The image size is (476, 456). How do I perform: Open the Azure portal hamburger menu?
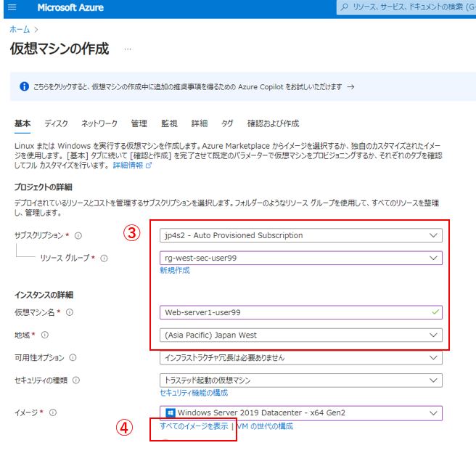12,7
